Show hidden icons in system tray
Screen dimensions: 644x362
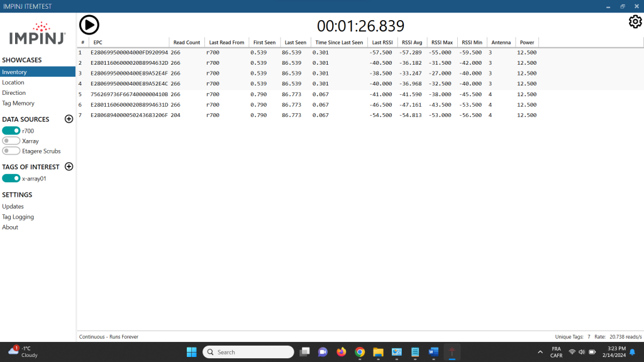pyautogui.click(x=540, y=352)
